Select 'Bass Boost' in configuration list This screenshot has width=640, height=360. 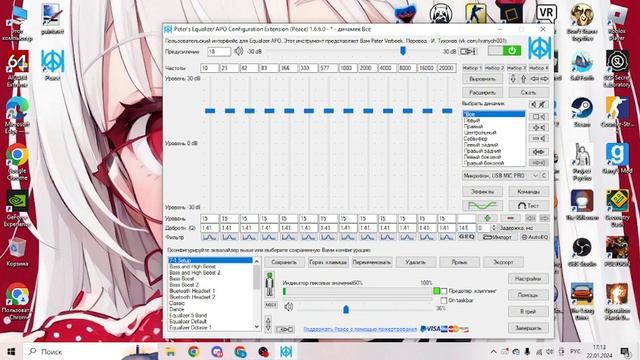(x=182, y=278)
